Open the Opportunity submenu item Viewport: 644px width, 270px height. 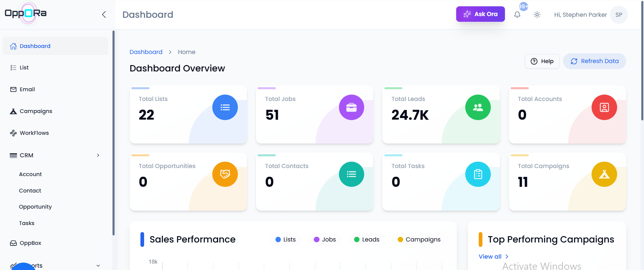pyautogui.click(x=35, y=207)
